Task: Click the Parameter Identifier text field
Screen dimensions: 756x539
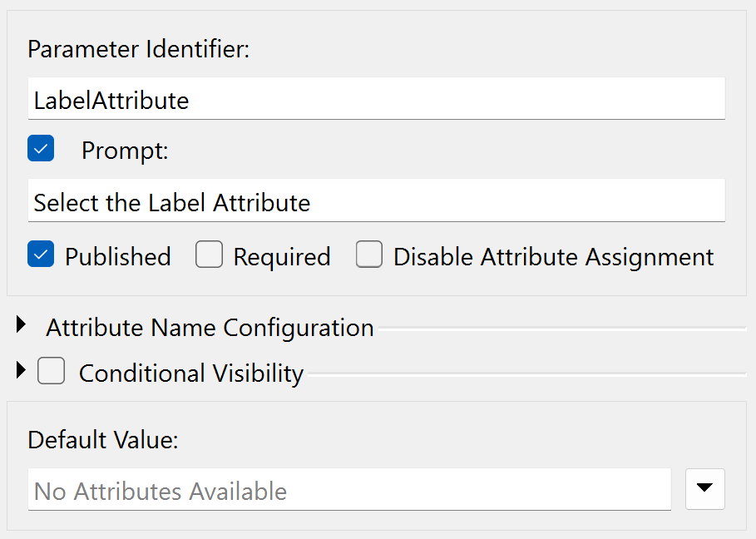Action: pos(374,99)
